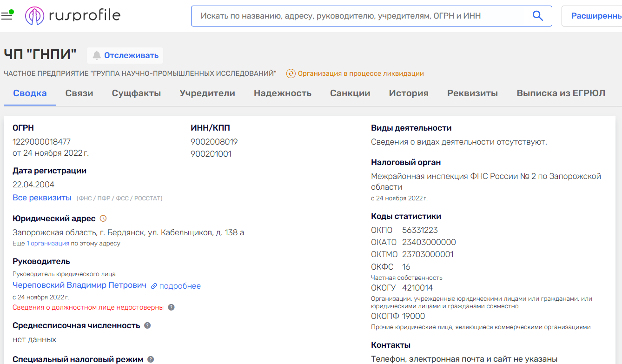Click the rusprofile logo
This screenshot has height=364, width=622.
[73, 16]
